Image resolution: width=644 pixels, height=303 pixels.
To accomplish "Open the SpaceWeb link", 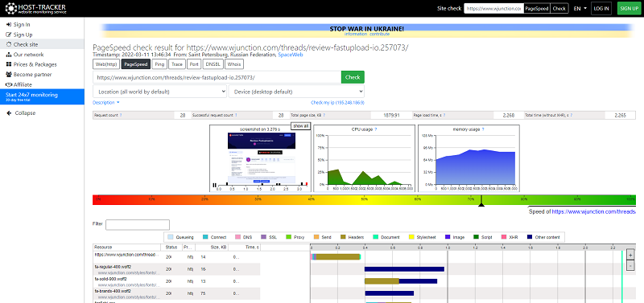I will [x=291, y=54].
